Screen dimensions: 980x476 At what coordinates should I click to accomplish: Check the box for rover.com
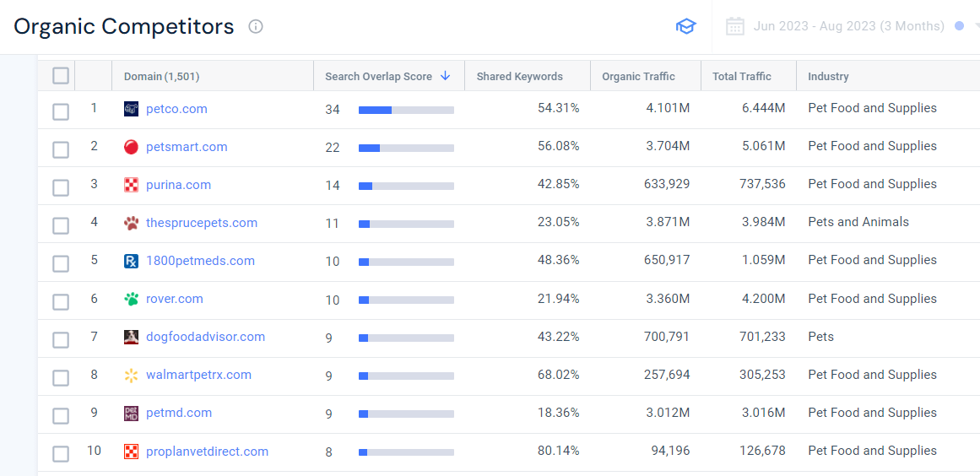click(x=61, y=302)
